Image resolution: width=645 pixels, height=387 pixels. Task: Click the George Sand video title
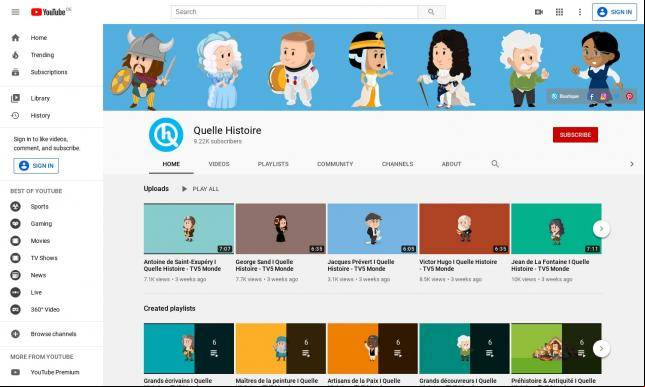click(264, 265)
